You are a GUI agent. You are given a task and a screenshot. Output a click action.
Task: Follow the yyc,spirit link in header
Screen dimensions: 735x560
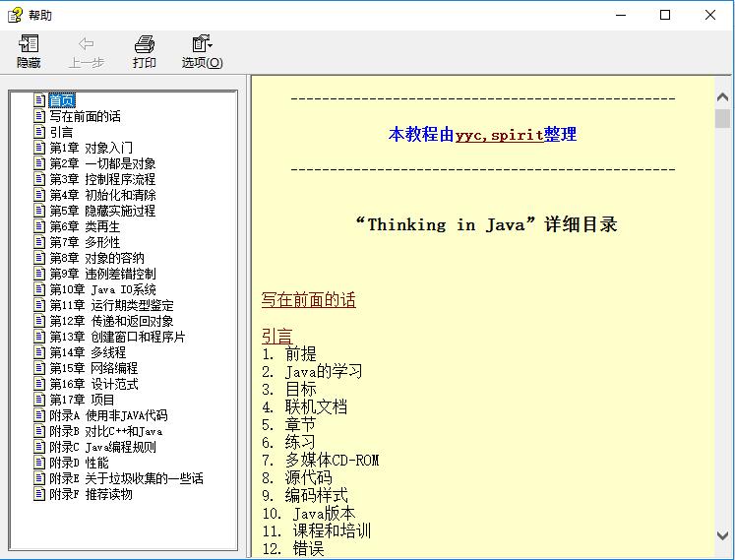(x=499, y=135)
